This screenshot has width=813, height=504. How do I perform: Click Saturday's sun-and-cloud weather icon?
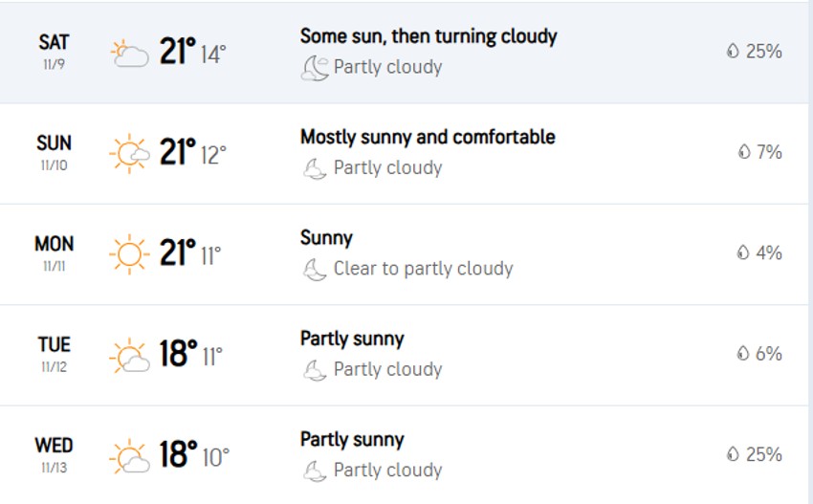129,53
